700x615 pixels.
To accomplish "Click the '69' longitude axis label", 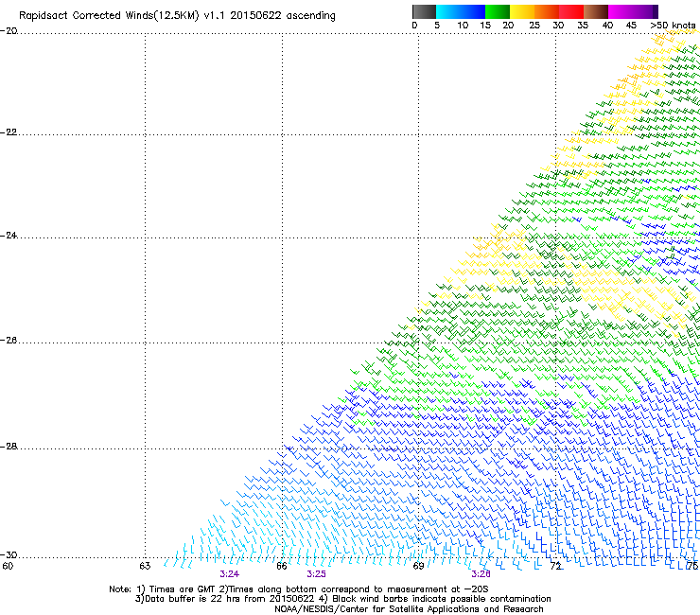I will 418,566.
